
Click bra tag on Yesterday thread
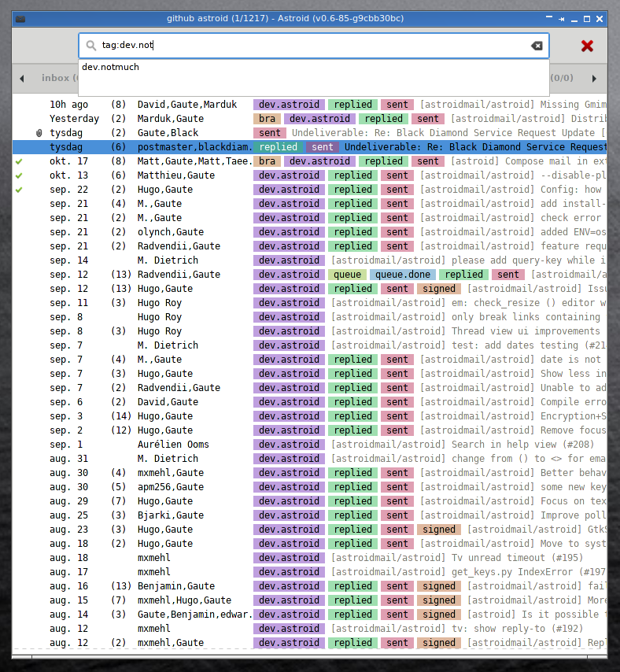pyautogui.click(x=267, y=119)
